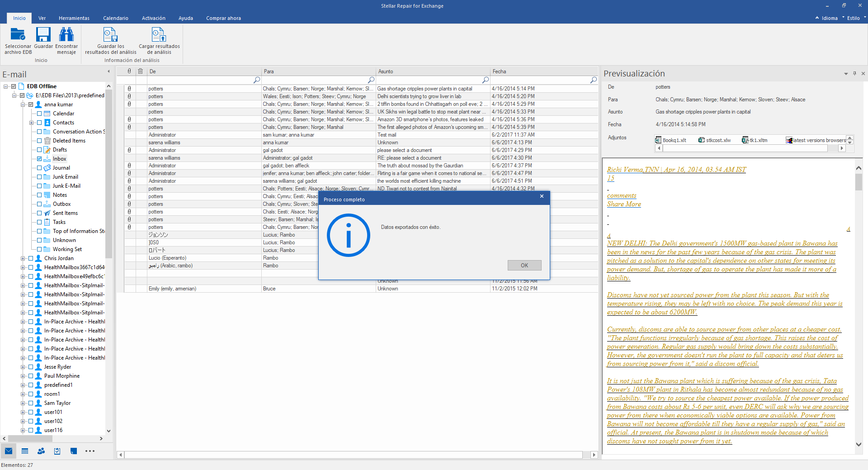
Task: Open contacts view icon in bottom bar
Action: (41, 451)
